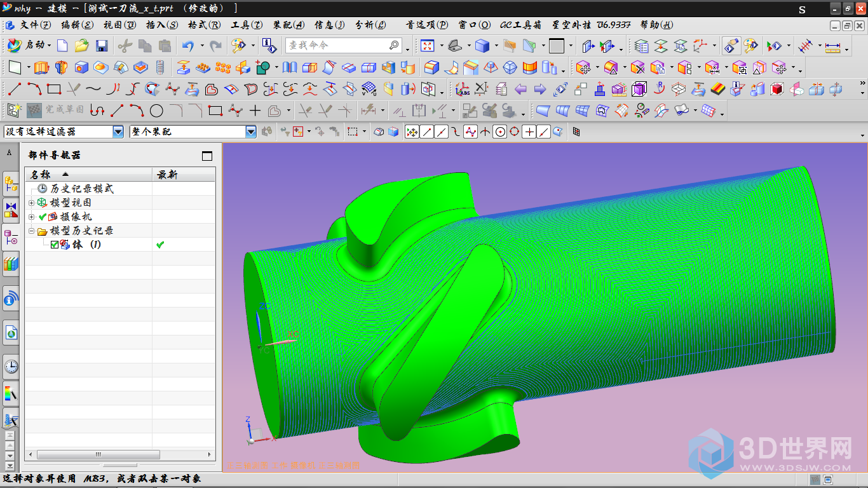Click the red solid cube icon
Image resolution: width=868 pixels, height=488 pixels.
pyautogui.click(x=776, y=89)
